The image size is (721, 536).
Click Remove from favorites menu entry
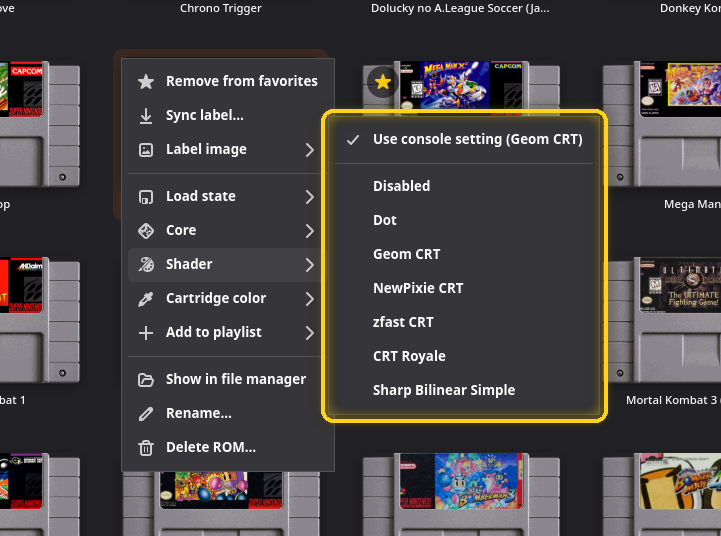pos(228,81)
